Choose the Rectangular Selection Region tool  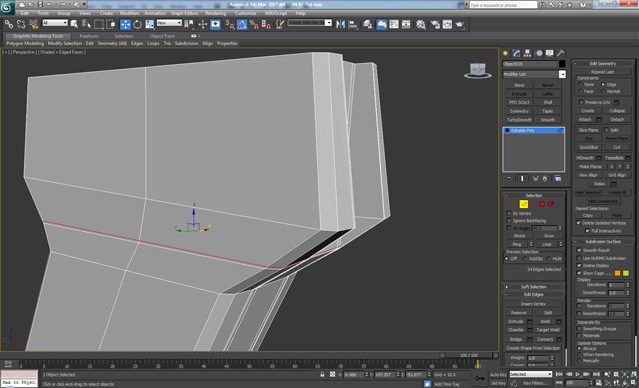(x=99, y=24)
